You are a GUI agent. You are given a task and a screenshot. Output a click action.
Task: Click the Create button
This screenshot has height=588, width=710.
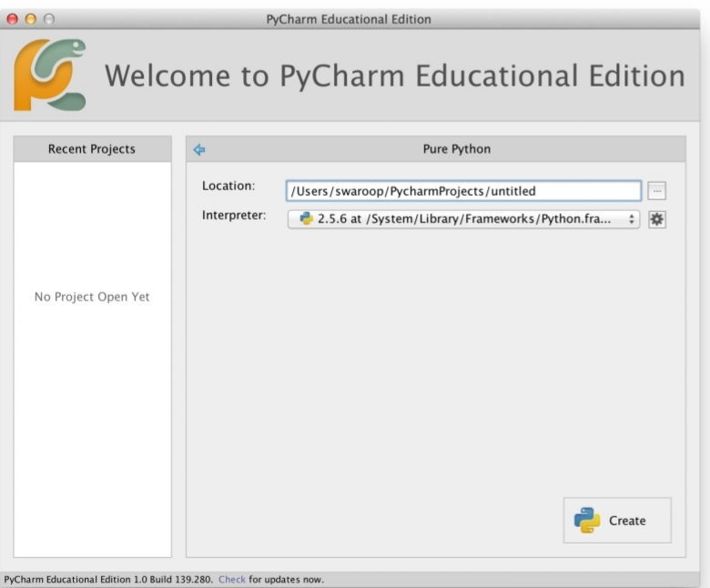click(617, 521)
